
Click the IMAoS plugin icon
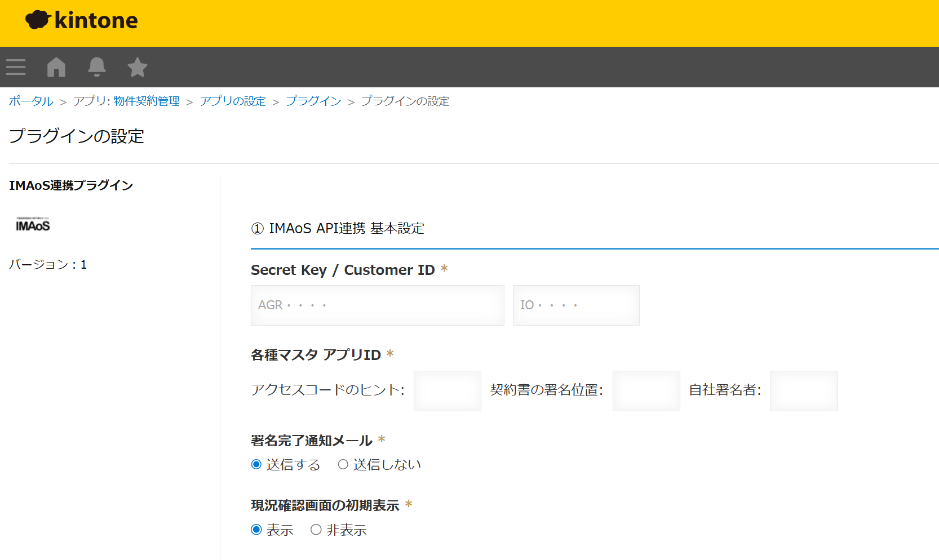tap(32, 224)
